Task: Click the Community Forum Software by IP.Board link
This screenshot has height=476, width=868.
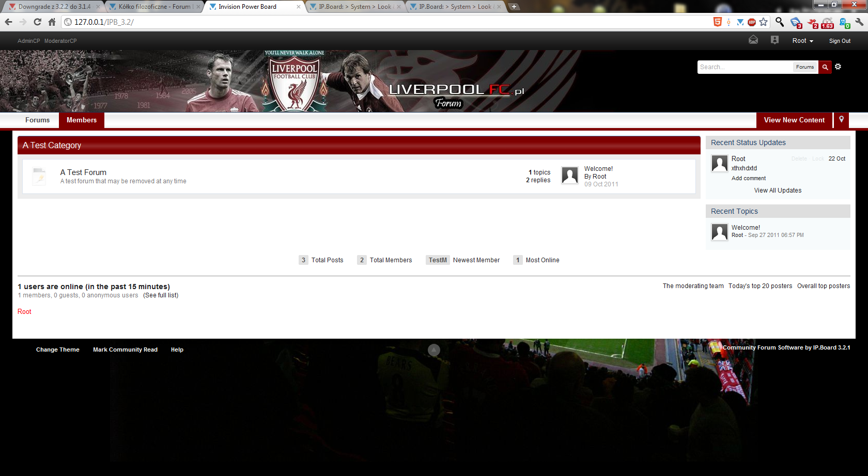Action: click(x=786, y=347)
